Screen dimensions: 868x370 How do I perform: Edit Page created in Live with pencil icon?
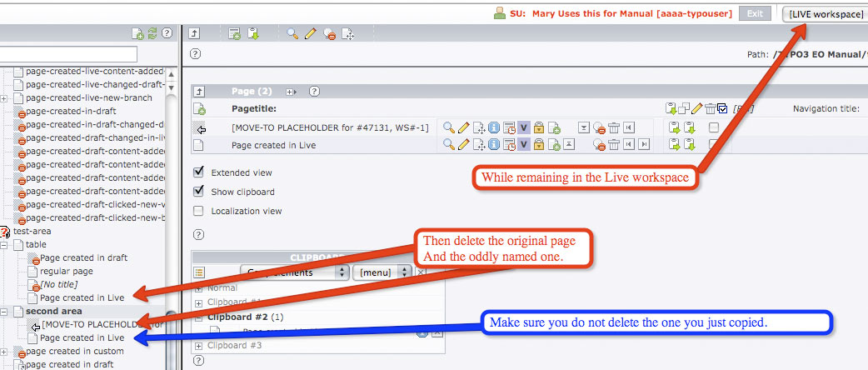464,145
